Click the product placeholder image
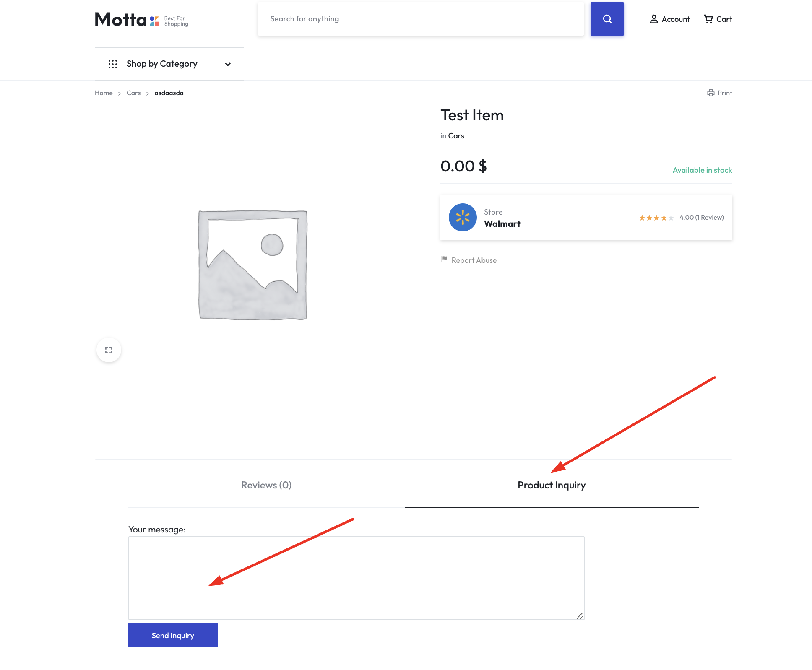The height and width of the screenshot is (670, 812). [252, 265]
